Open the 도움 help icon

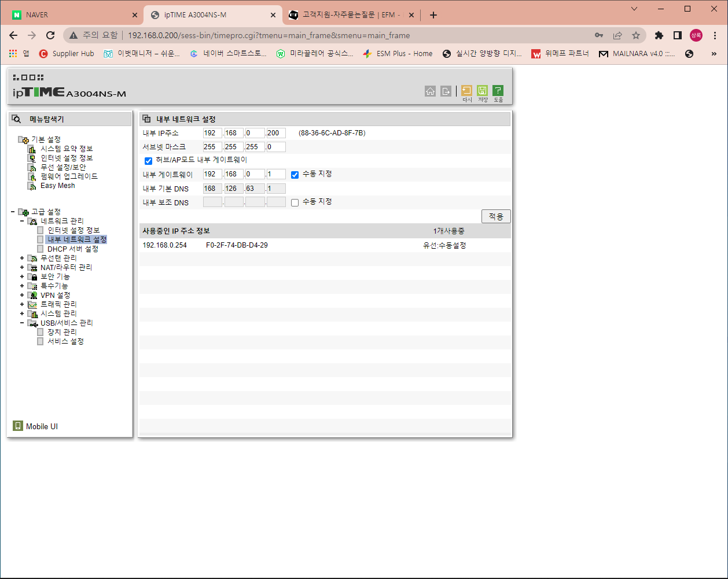tap(498, 91)
